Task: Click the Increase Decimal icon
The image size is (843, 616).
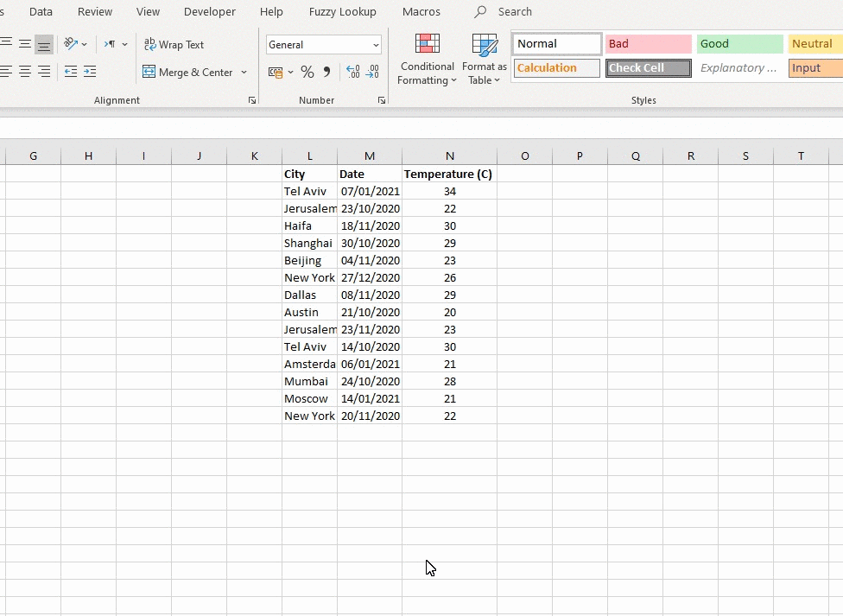Action: tap(352, 73)
